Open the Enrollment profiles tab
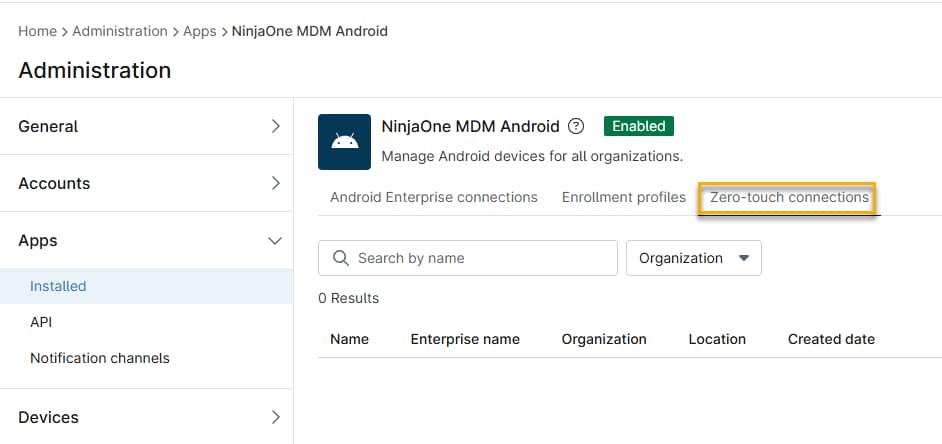Image resolution: width=942 pixels, height=444 pixels. tap(624, 197)
